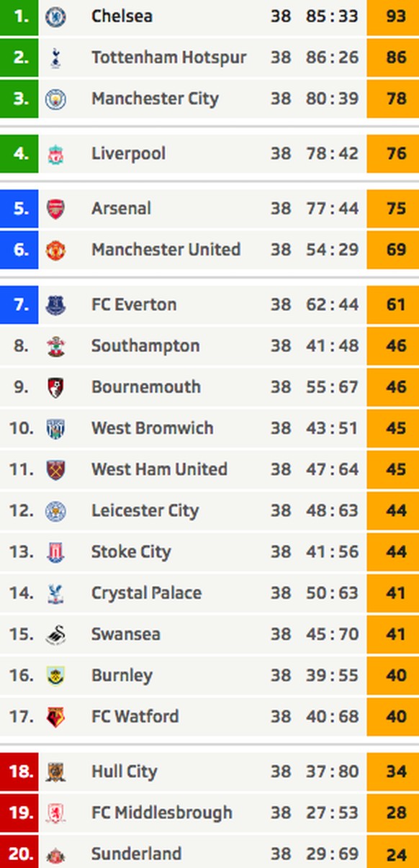Click the Southampton crest icon
419x868 pixels.
55,346
